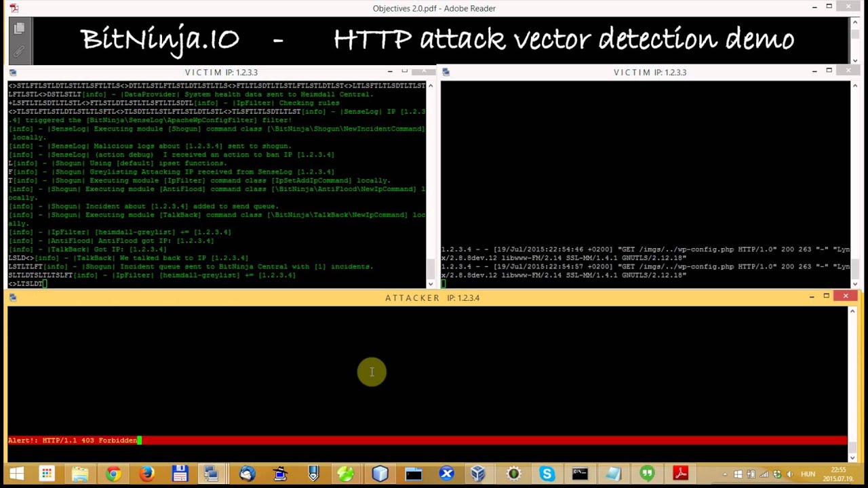Open volume control in system tray
This screenshot has width=868, height=488.
point(789,474)
